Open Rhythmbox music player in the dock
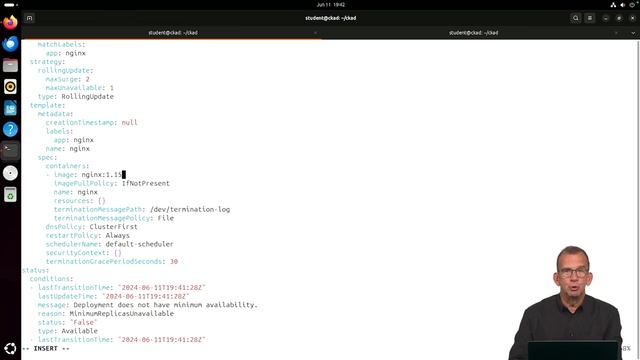Screen dimensions: 640x360 click(10, 87)
